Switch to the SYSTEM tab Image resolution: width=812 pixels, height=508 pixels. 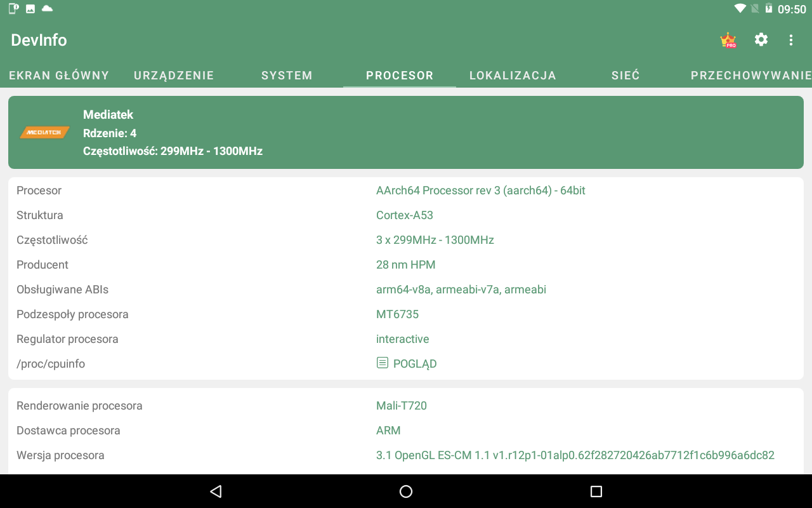pos(287,75)
